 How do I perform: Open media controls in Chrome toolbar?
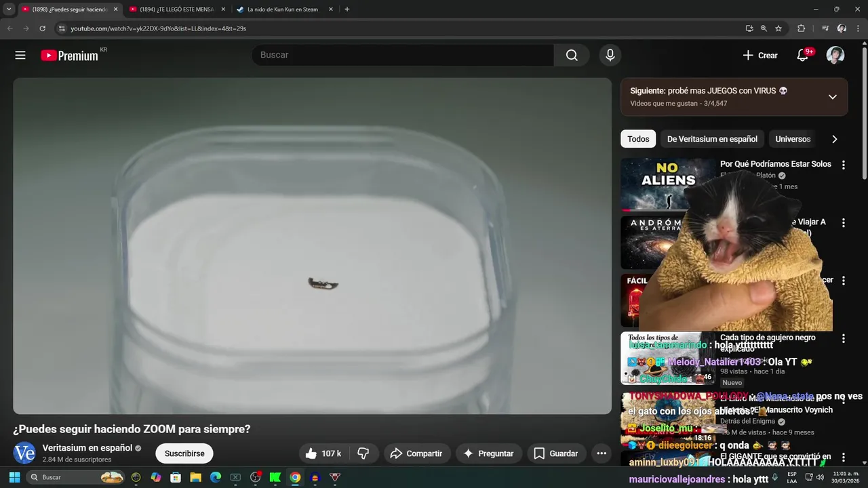825,28
